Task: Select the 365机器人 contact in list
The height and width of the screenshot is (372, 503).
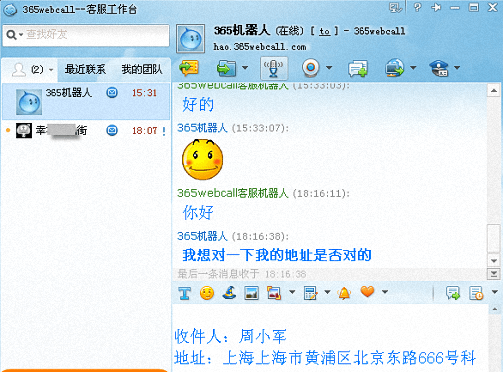Action: point(86,101)
